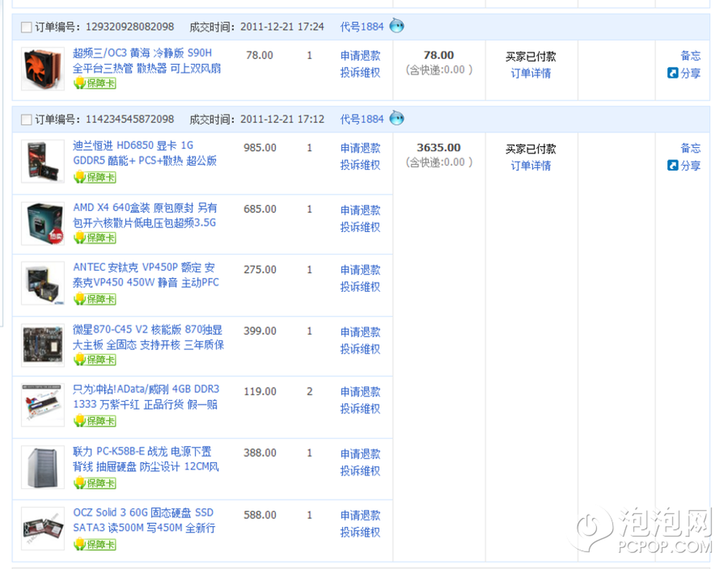Click unit price 985.00 of HD6850
728x569 pixels.
[x=260, y=148]
